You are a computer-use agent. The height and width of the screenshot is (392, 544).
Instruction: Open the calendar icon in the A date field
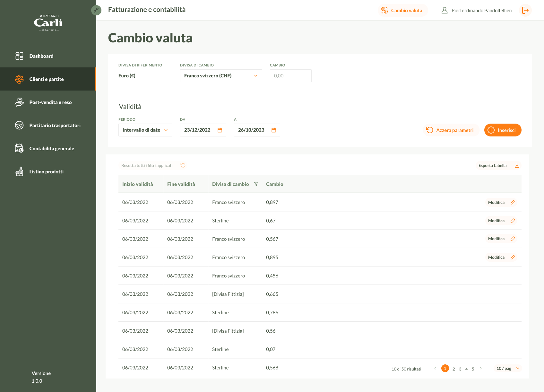coord(274,130)
